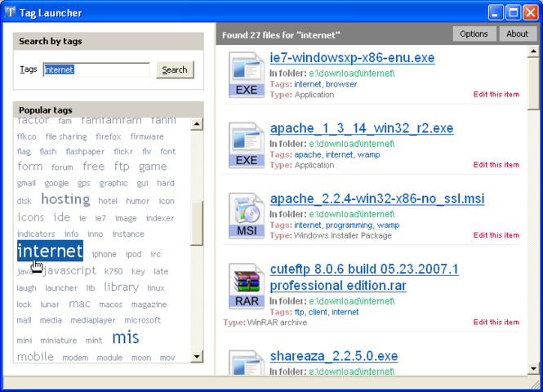The width and height of the screenshot is (543, 392).
Task: Click the MSI installer icon for apache_2.2.4
Action: 247,216
